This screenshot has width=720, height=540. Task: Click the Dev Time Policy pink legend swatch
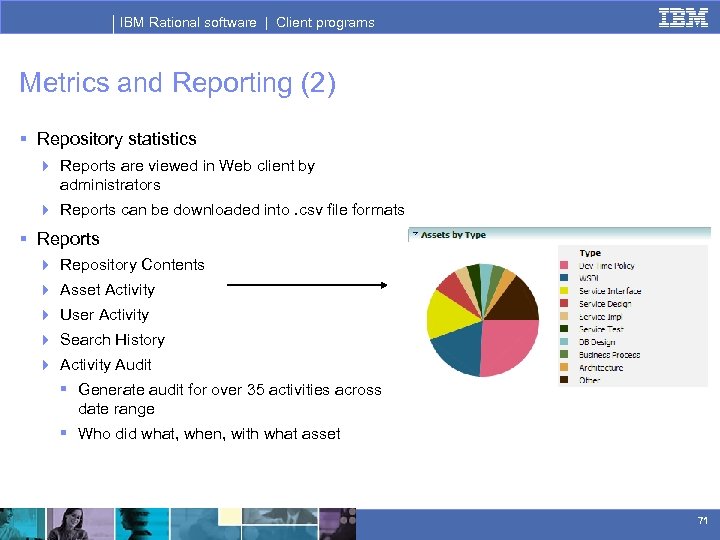(564, 265)
